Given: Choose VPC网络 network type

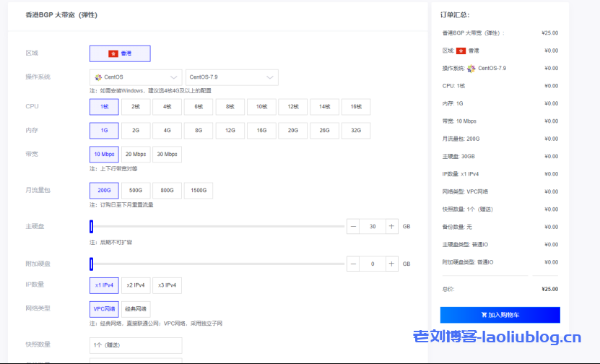Looking at the screenshot, I should tap(104, 309).
